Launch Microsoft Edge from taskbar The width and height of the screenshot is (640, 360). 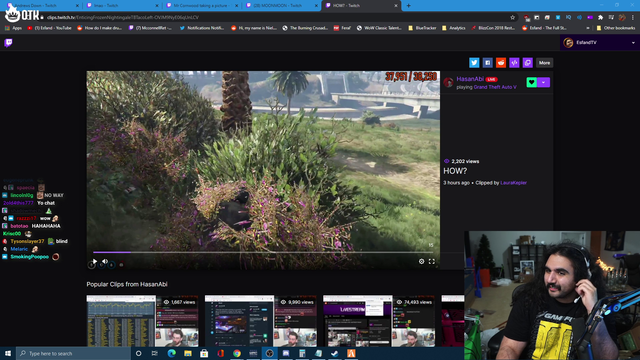click(x=171, y=353)
